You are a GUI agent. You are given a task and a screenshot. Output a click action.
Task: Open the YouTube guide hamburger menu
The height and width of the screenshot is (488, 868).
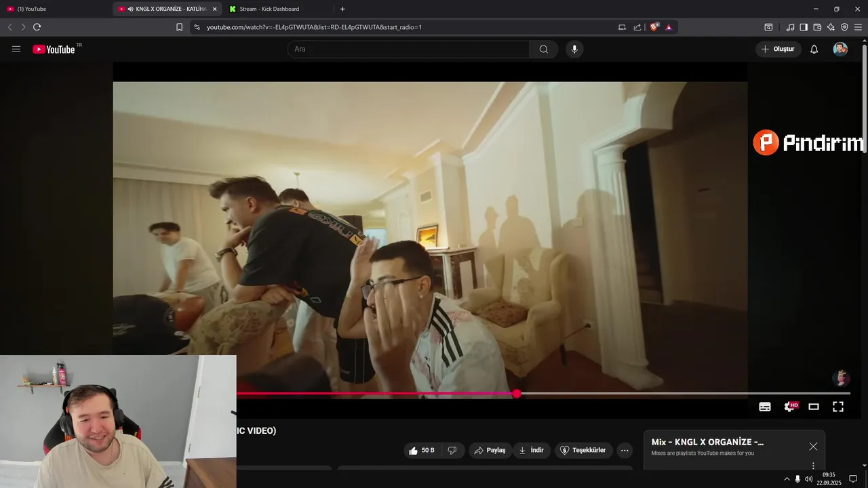(16, 49)
